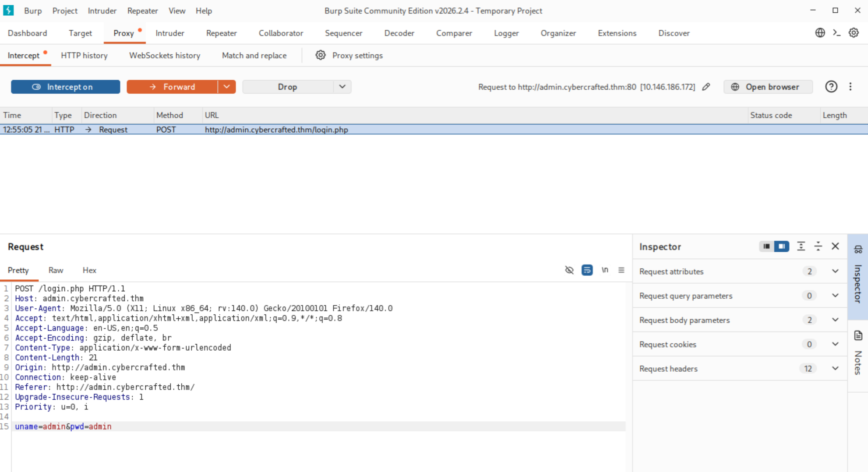Open the Extensions tab
The image size is (868, 472).
click(617, 33)
